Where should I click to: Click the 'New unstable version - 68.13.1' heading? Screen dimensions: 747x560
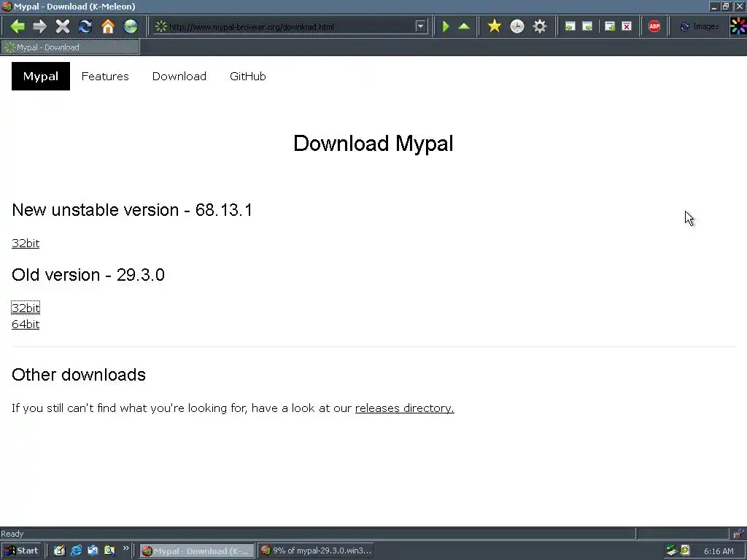(132, 210)
